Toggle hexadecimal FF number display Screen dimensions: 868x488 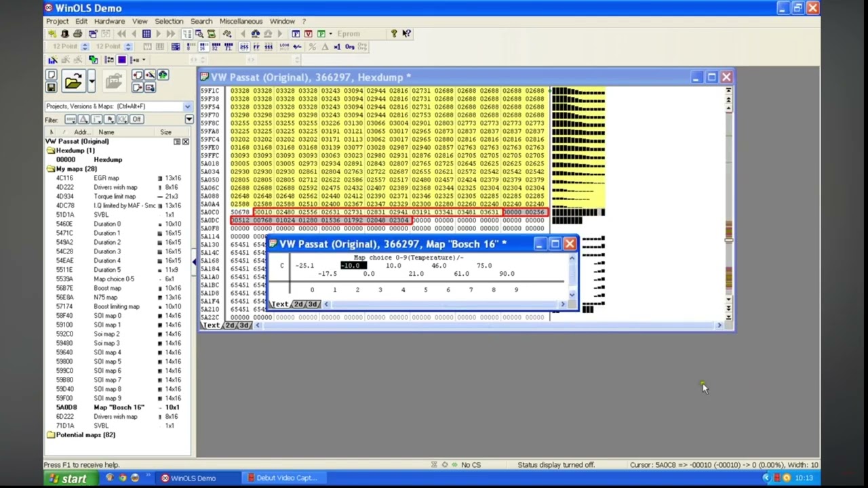[256, 47]
